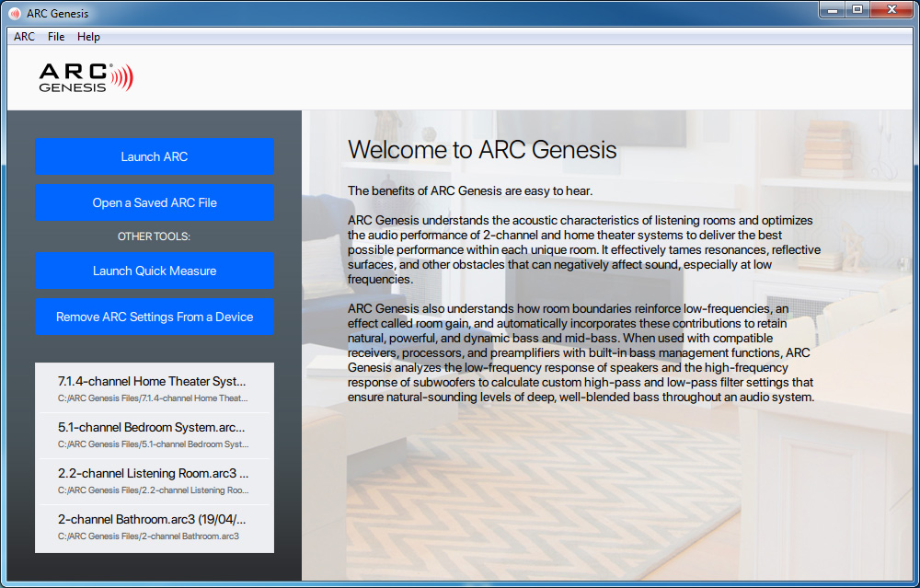
Task: Open recent 5.1-channel Bedroom System file
Action: point(155,435)
